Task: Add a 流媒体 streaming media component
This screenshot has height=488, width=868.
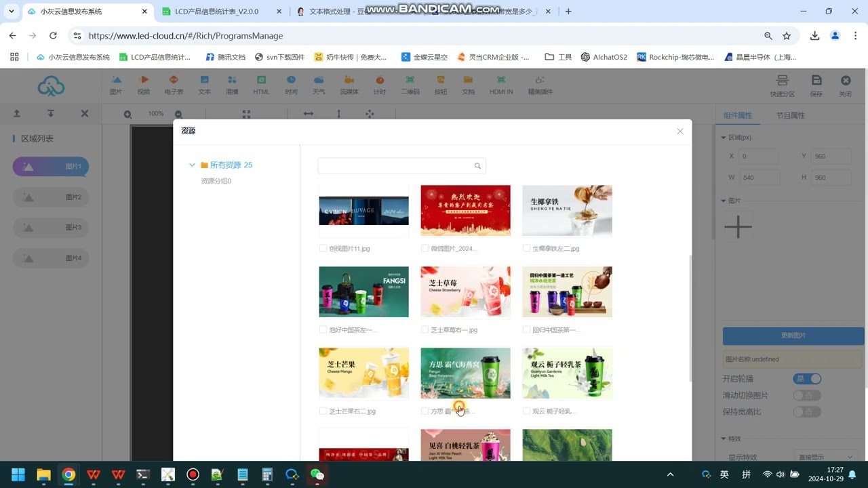Action: pos(349,85)
